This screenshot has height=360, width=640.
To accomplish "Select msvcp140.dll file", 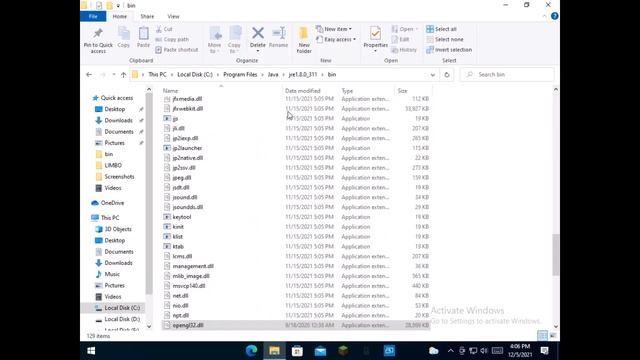I will (x=189, y=286).
